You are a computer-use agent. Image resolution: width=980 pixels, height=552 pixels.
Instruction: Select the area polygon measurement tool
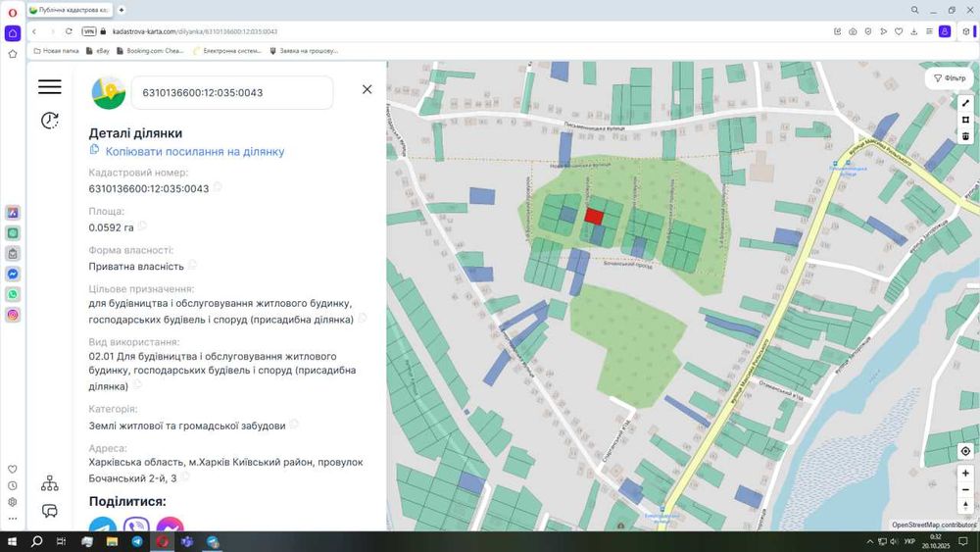pos(965,120)
